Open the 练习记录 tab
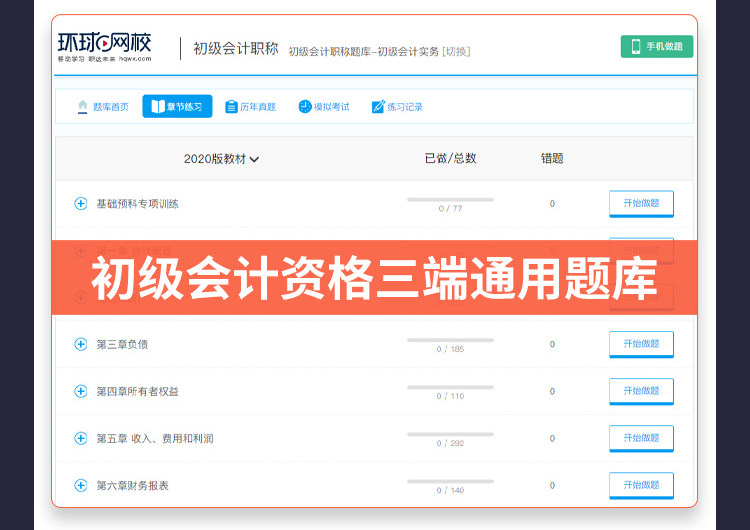This screenshot has height=530, width=750. pyautogui.click(x=397, y=107)
